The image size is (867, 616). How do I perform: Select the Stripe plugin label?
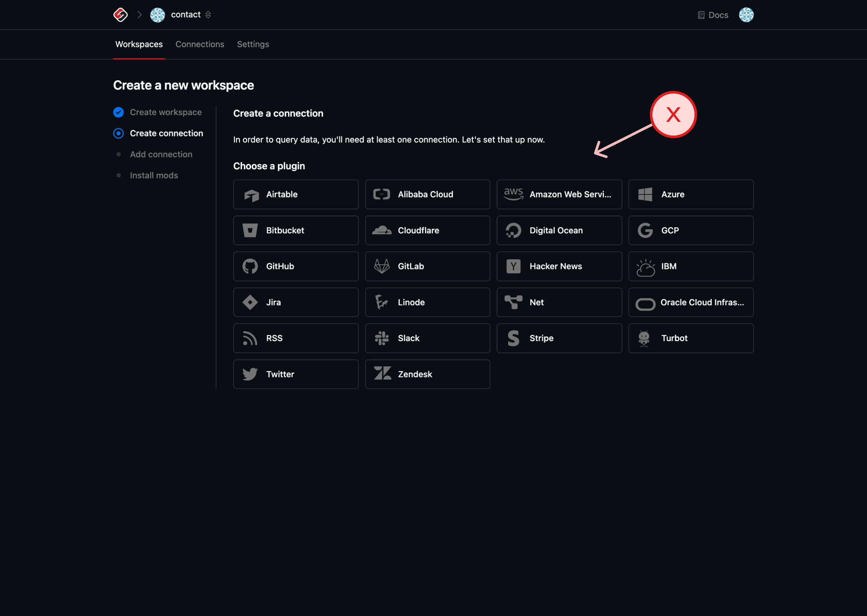click(541, 338)
